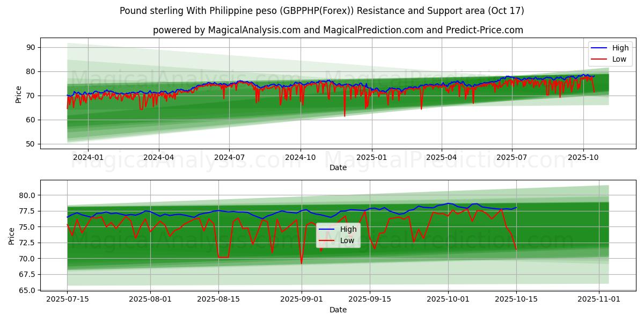Screen dimensions: 644x322
Task: Click the 2025-07-15 tick on bottom chart
Action: coord(67,299)
